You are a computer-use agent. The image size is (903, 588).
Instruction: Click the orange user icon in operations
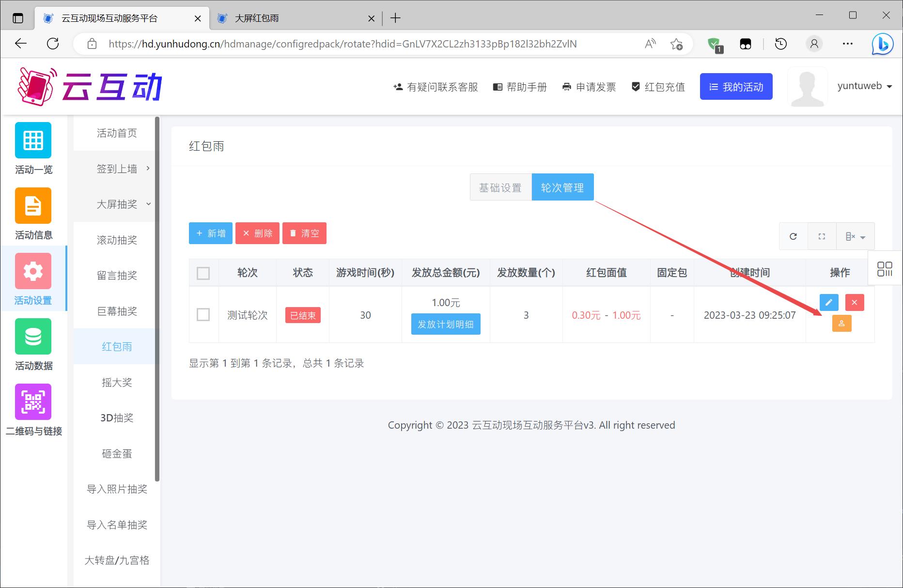click(x=841, y=324)
